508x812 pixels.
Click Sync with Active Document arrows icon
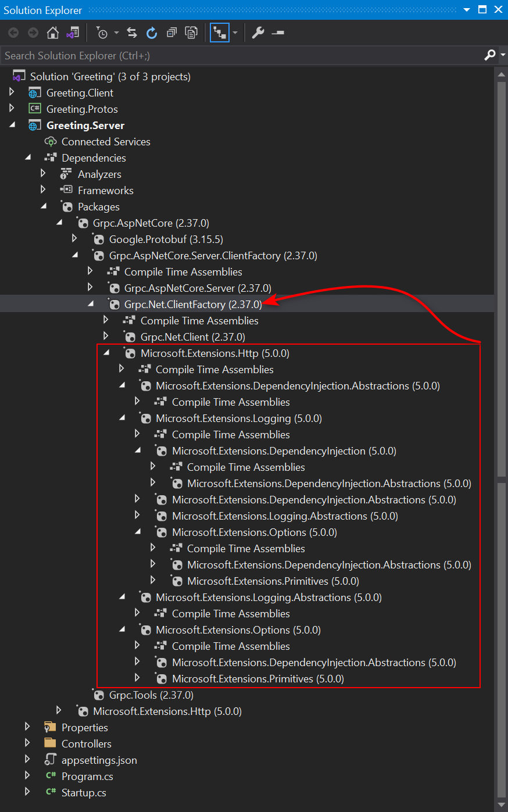(x=132, y=33)
